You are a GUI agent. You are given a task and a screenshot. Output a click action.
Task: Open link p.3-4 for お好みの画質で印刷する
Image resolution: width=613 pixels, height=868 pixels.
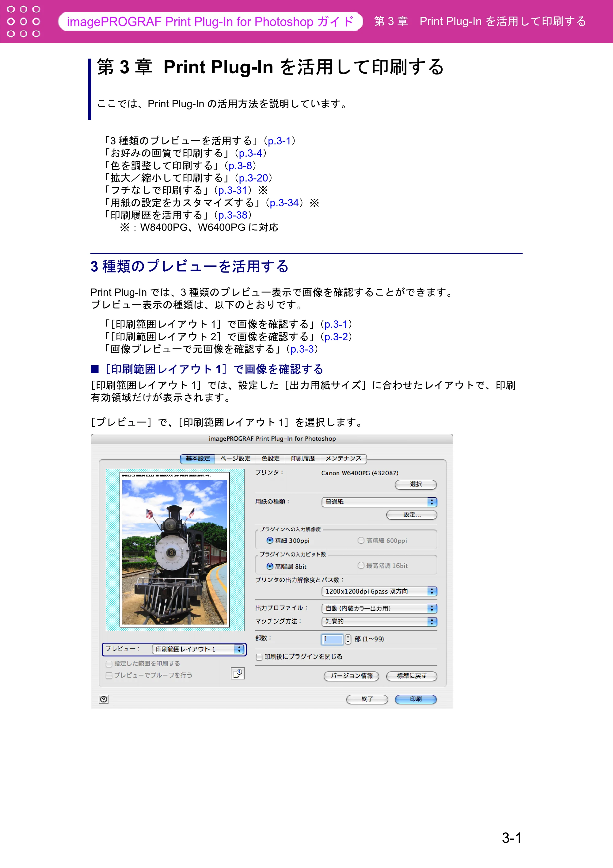[250, 154]
